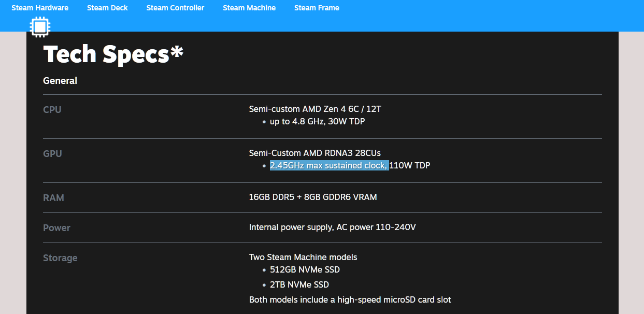The width and height of the screenshot is (644, 314).
Task: Click the General section label
Action: [60, 81]
